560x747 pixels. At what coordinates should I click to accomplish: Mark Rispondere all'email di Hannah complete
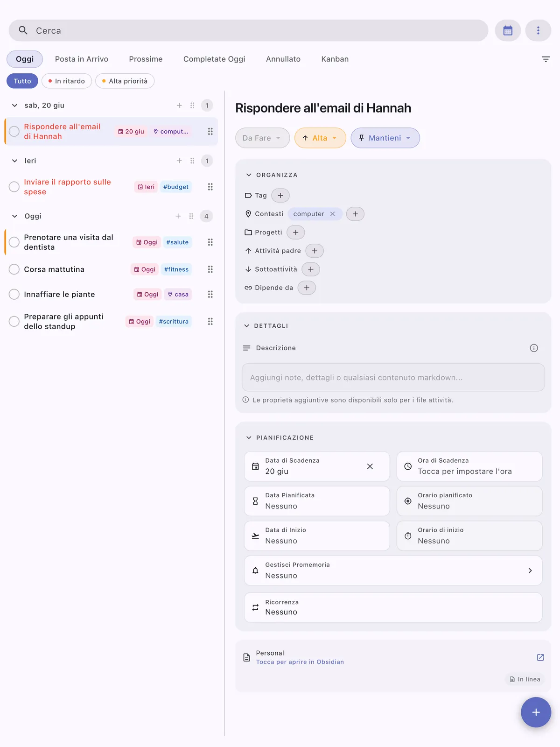pos(14,132)
